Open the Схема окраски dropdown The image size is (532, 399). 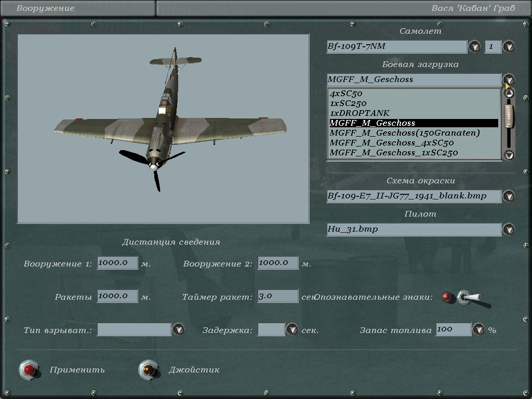(509, 196)
